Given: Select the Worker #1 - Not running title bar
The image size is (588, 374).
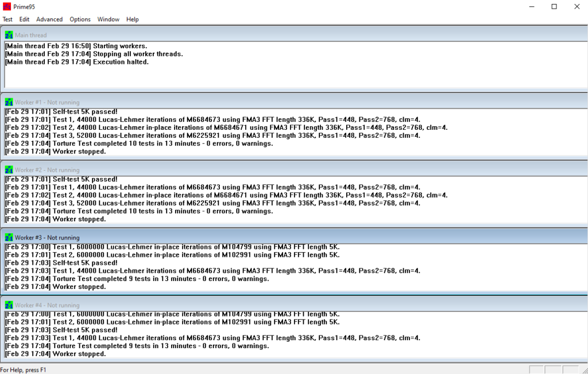Looking at the screenshot, I should tap(287, 102).
